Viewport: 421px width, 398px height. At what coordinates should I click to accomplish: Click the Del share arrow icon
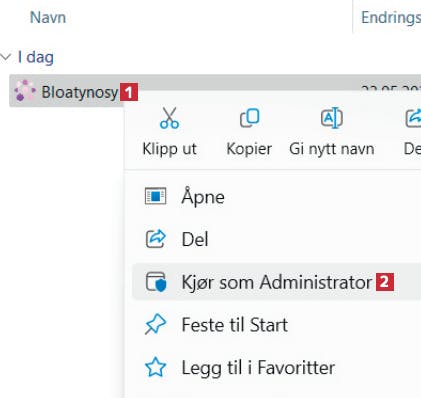[x=155, y=239]
